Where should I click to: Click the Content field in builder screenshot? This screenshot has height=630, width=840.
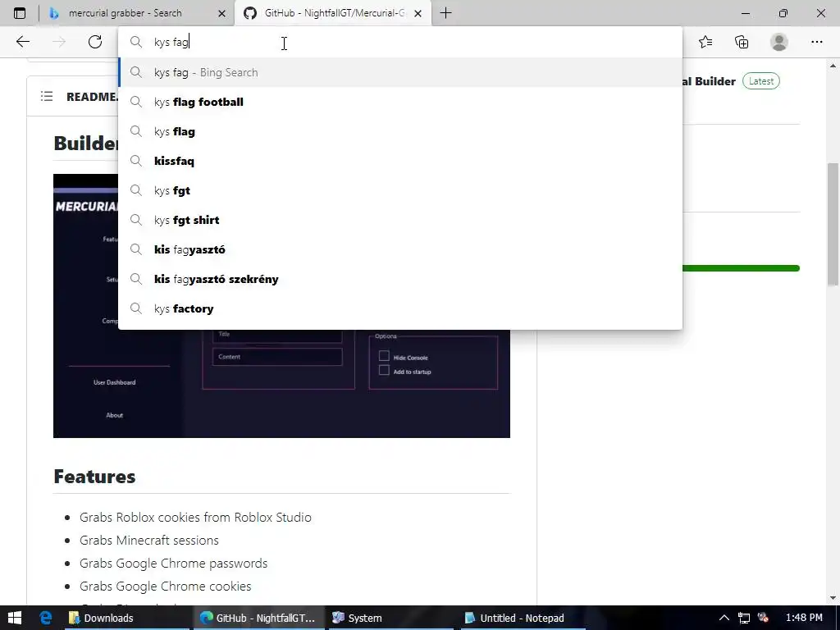pos(277,357)
